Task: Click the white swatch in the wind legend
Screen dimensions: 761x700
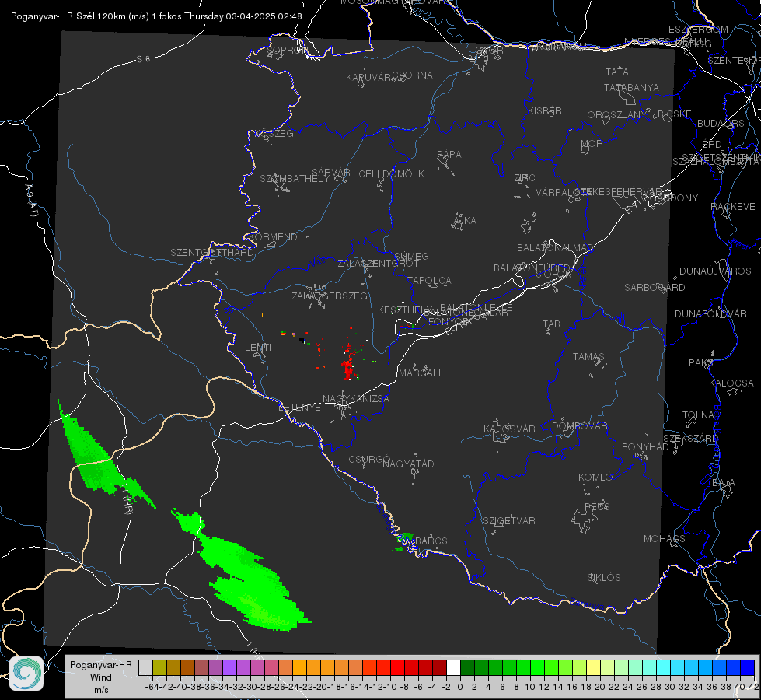Action: pyautogui.click(x=453, y=667)
